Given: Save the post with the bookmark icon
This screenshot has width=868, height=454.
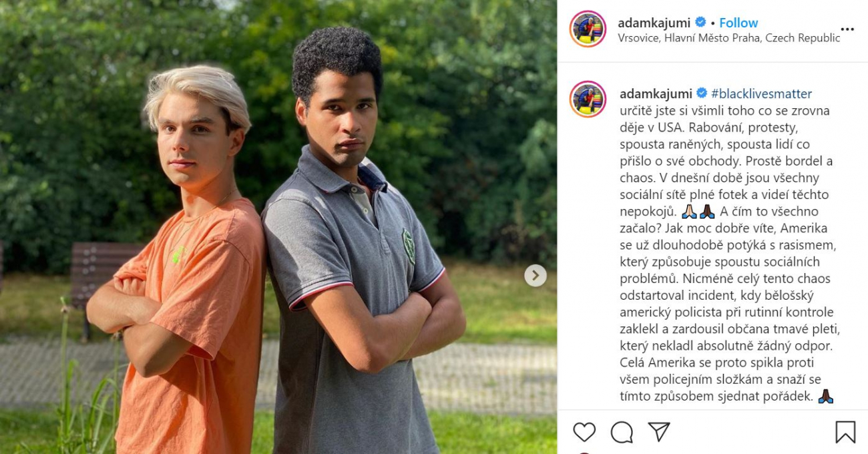Looking at the screenshot, I should (845, 432).
